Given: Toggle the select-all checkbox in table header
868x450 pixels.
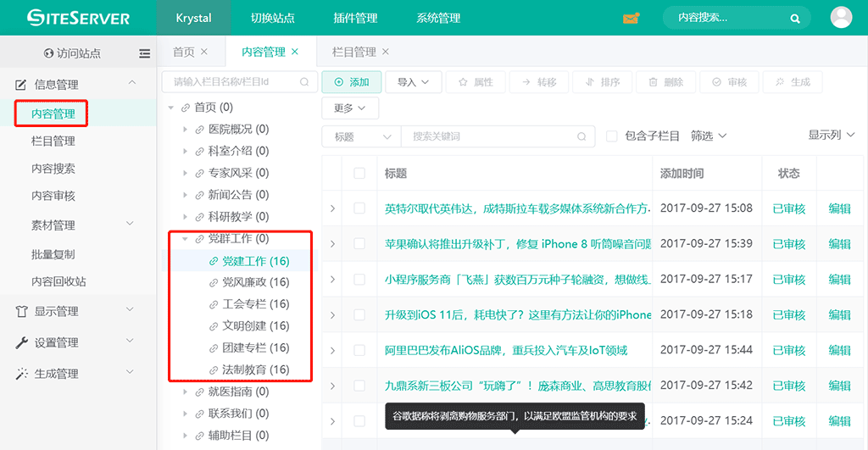Looking at the screenshot, I should (x=359, y=173).
